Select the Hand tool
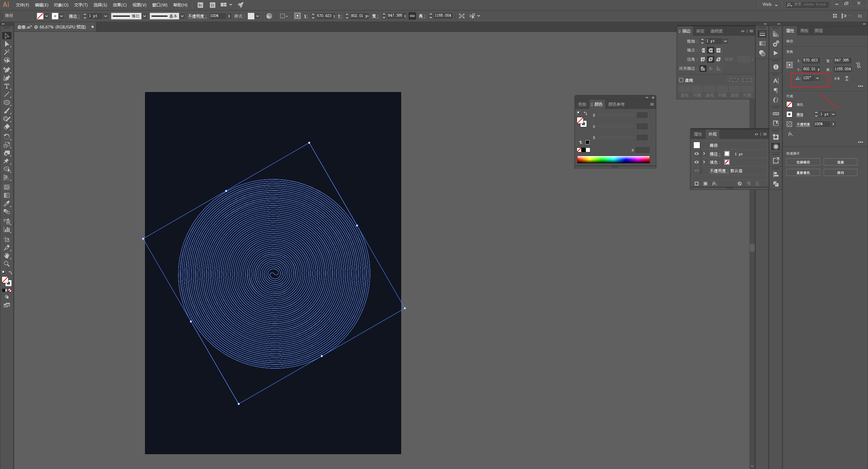The image size is (868, 469). tap(6, 256)
